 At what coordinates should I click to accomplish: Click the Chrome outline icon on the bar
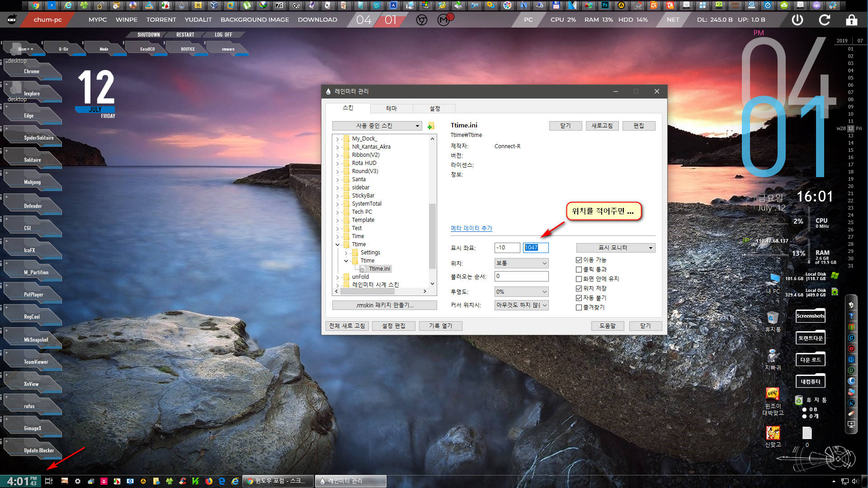(x=422, y=20)
